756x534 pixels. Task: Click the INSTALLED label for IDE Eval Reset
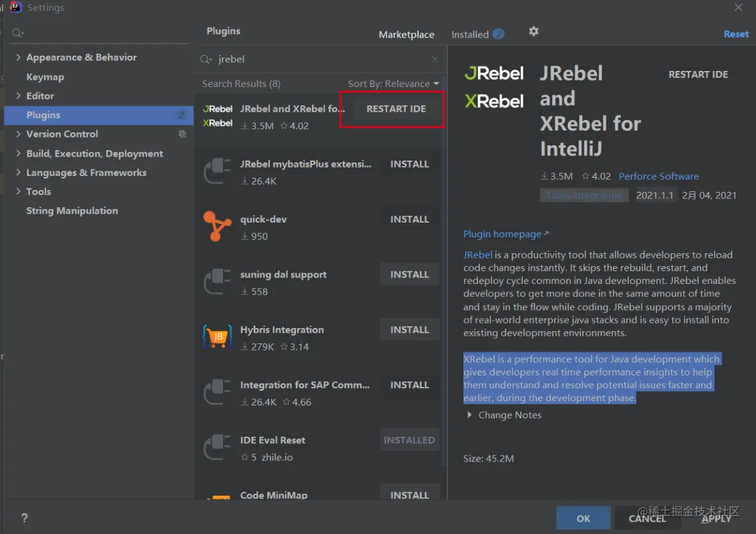(409, 440)
